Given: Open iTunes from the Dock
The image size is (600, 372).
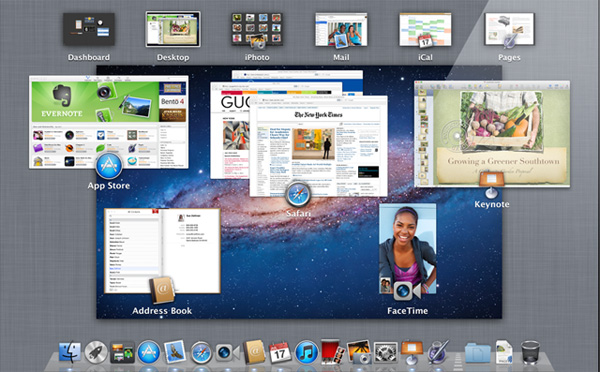Looking at the screenshot, I should point(307,352).
